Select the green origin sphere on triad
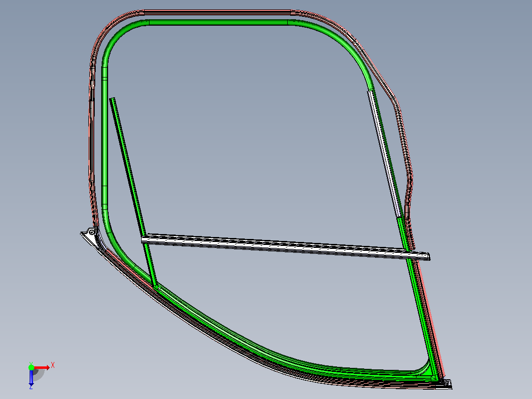This screenshot has height=399, width=532. pyautogui.click(x=31, y=367)
